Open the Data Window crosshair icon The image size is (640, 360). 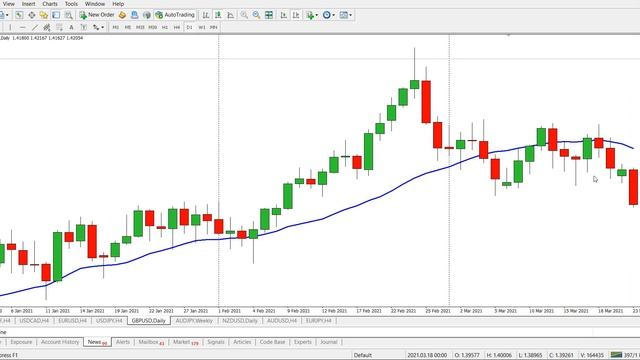pyautogui.click(x=31, y=15)
